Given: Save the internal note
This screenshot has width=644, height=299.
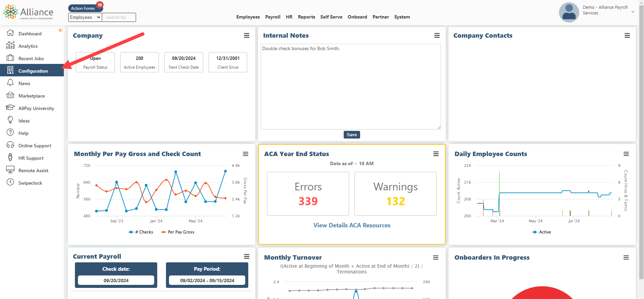Looking at the screenshot, I should (x=352, y=135).
